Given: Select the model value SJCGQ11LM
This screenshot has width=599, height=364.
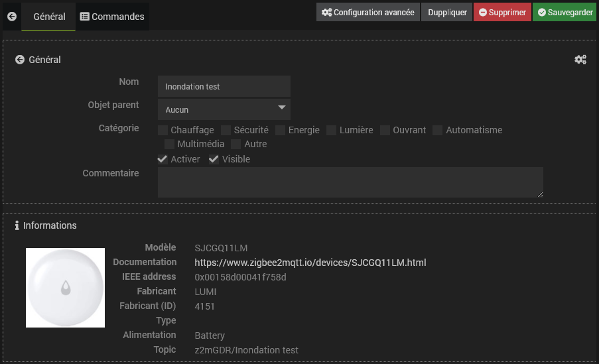Looking at the screenshot, I should [221, 248].
